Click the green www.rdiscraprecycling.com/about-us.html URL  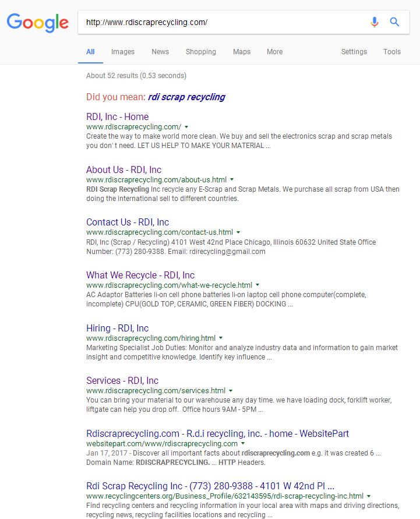coord(157,180)
